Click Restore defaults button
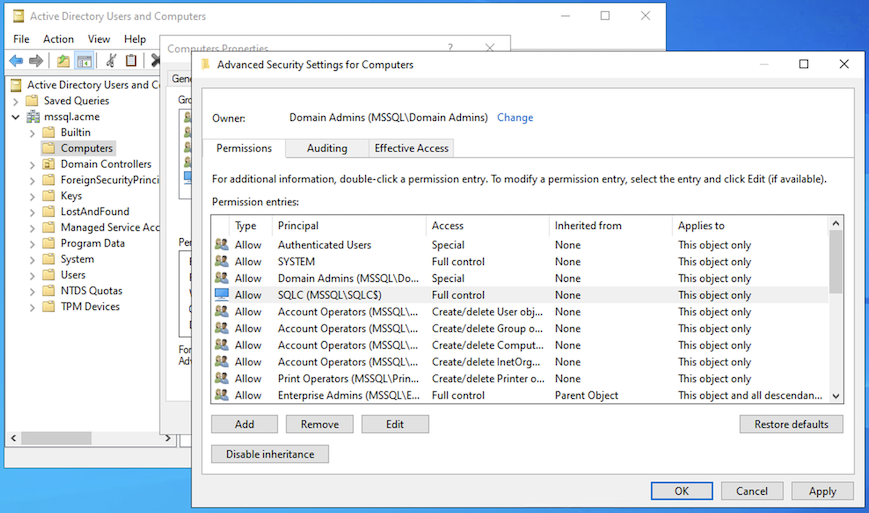869x513 pixels. tap(791, 424)
